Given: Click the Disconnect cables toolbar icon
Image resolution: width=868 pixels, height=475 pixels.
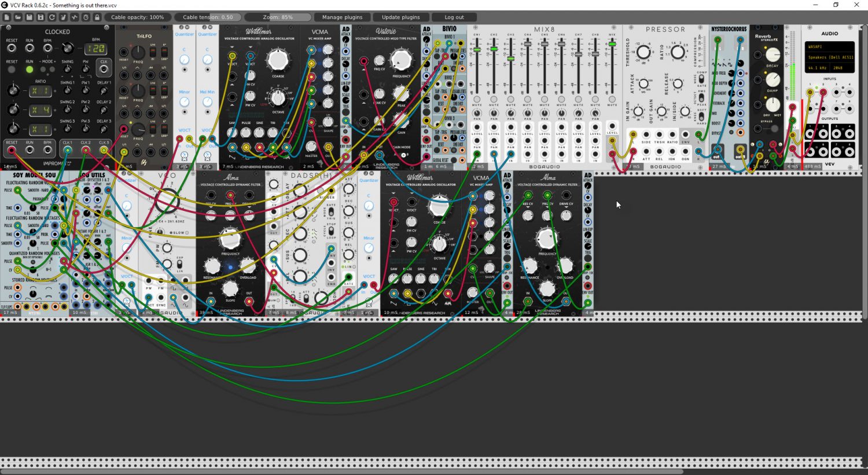Looking at the screenshot, I should click(63, 17).
